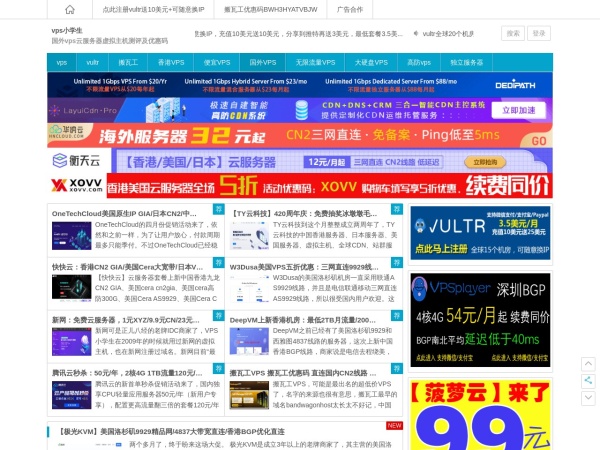
Task: Click the scroll-to-bottom arrow button
Action: (588, 398)
